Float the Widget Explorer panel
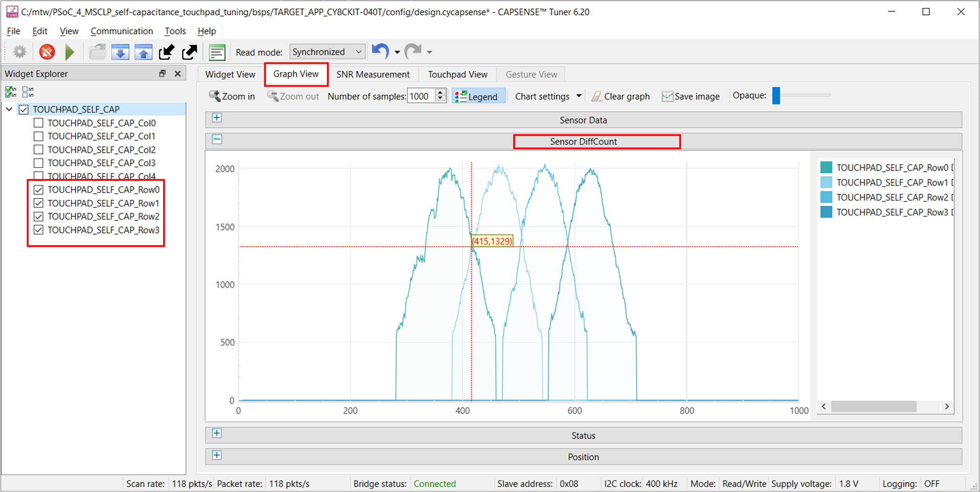 (x=162, y=73)
